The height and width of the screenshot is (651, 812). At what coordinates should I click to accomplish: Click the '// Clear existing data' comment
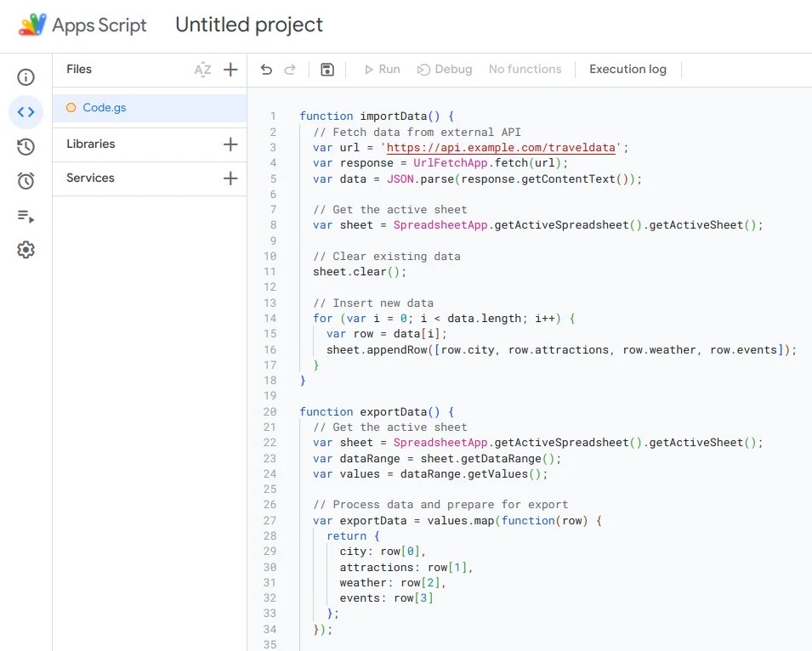click(386, 257)
